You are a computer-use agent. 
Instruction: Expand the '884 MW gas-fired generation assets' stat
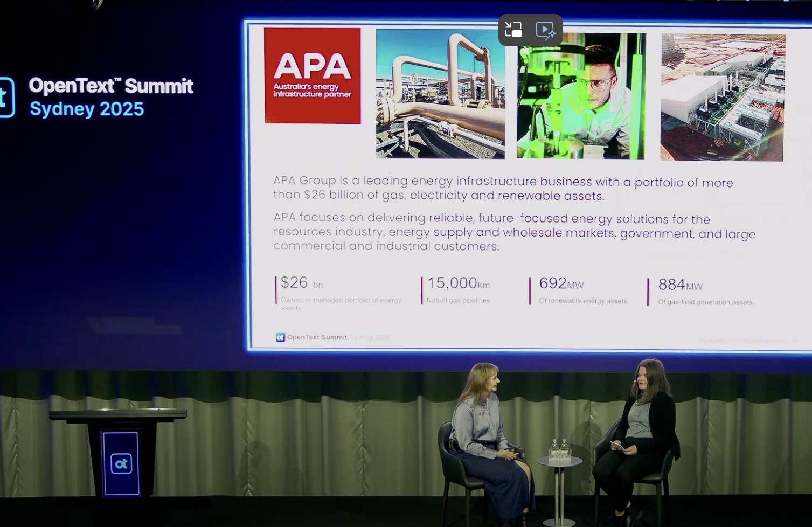click(679, 285)
